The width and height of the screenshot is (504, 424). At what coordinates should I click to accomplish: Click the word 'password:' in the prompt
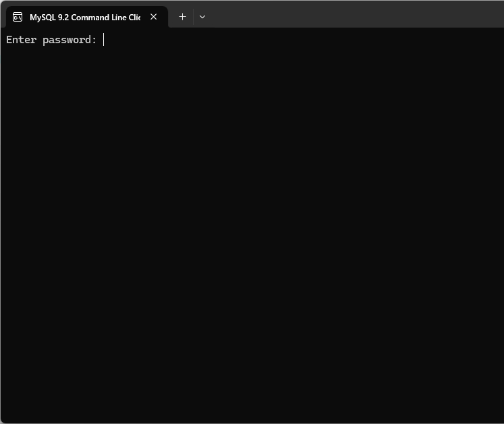(x=69, y=40)
